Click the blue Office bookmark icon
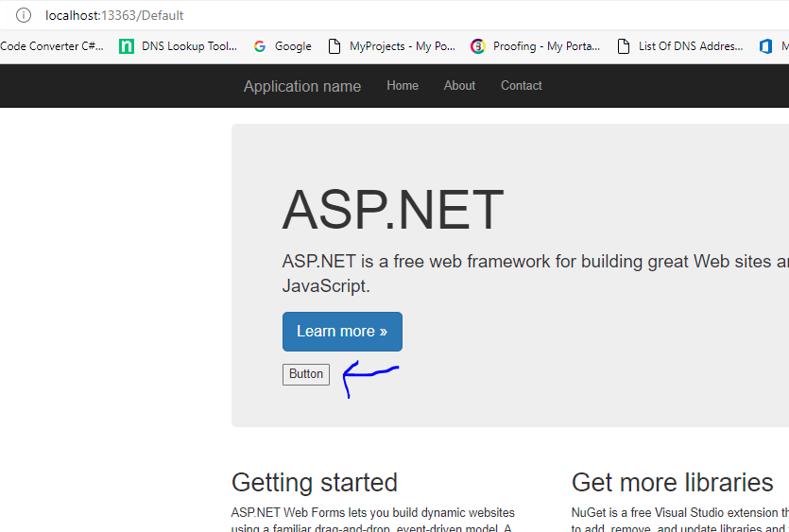 [766, 46]
